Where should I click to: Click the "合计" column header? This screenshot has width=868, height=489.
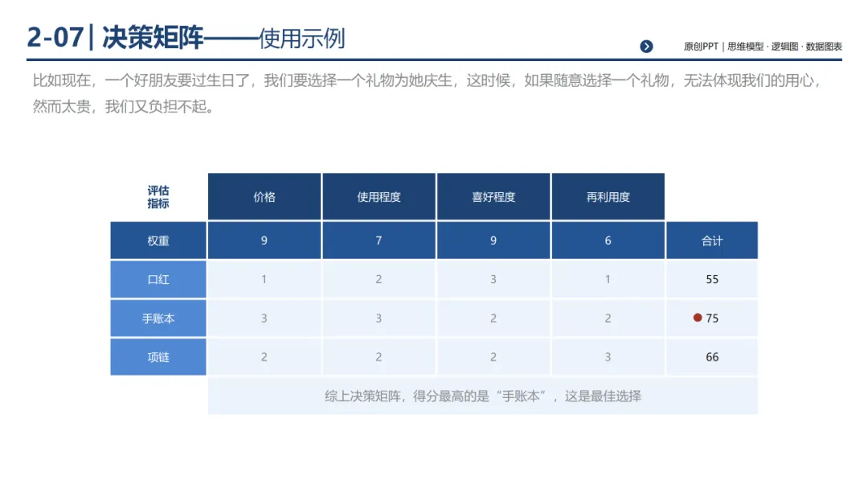pos(712,240)
